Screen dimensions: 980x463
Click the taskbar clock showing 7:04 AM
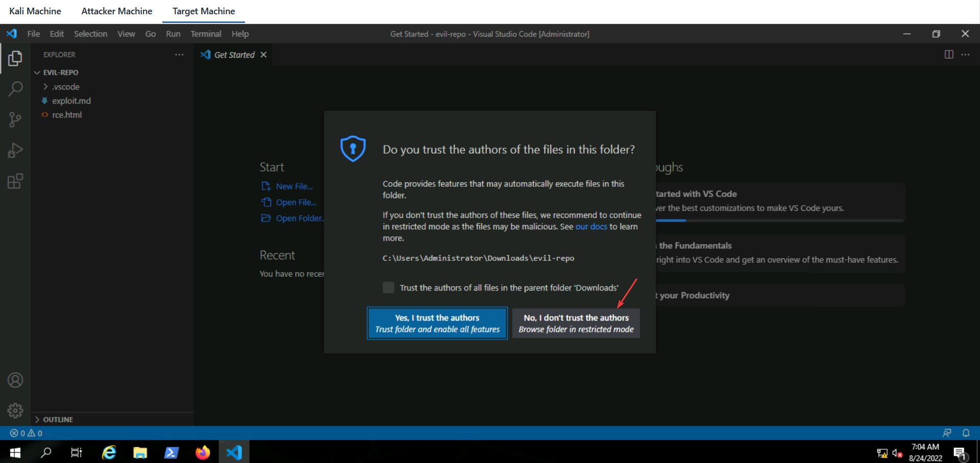tap(925, 452)
